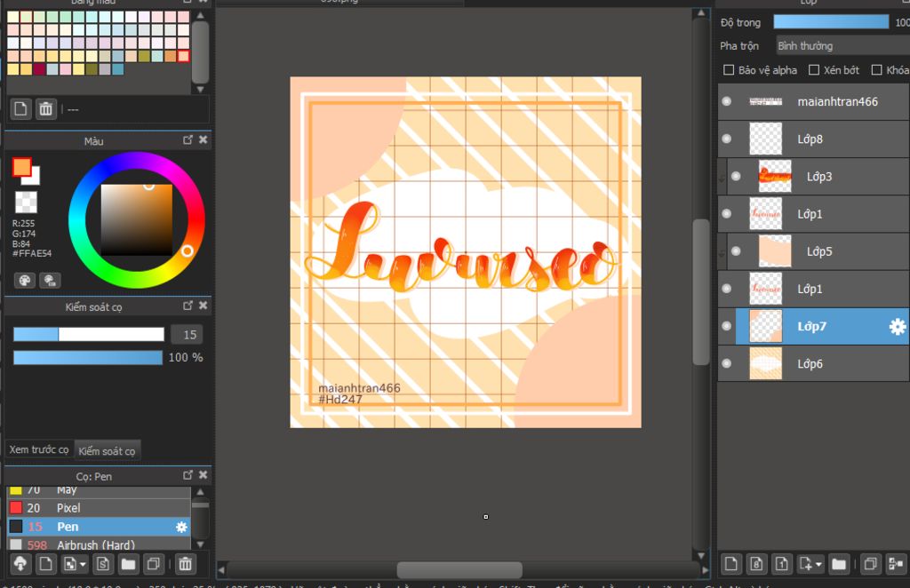Screen dimensions: 910x588
Task: Click the canvas horizontal scrollbar thumb
Action: point(459,570)
